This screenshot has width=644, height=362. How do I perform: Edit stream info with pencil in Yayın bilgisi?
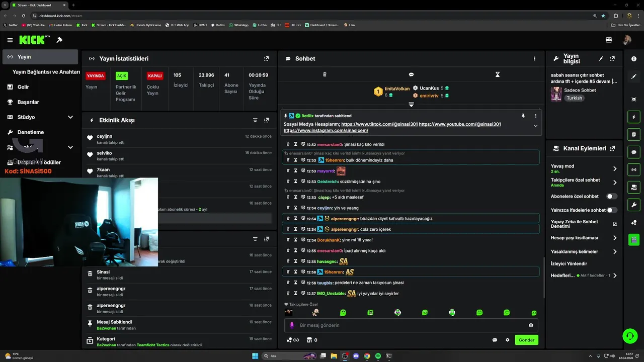pyautogui.click(x=601, y=59)
